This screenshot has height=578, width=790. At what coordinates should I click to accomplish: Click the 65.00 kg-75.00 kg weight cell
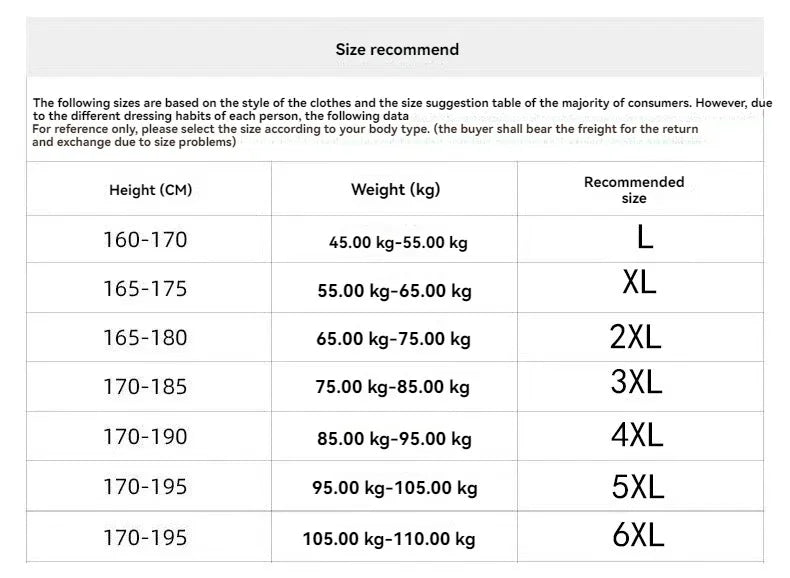(394, 339)
